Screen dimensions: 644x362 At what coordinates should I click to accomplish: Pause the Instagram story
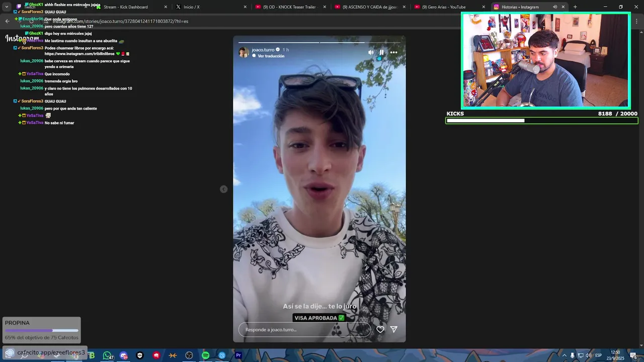coord(381,52)
